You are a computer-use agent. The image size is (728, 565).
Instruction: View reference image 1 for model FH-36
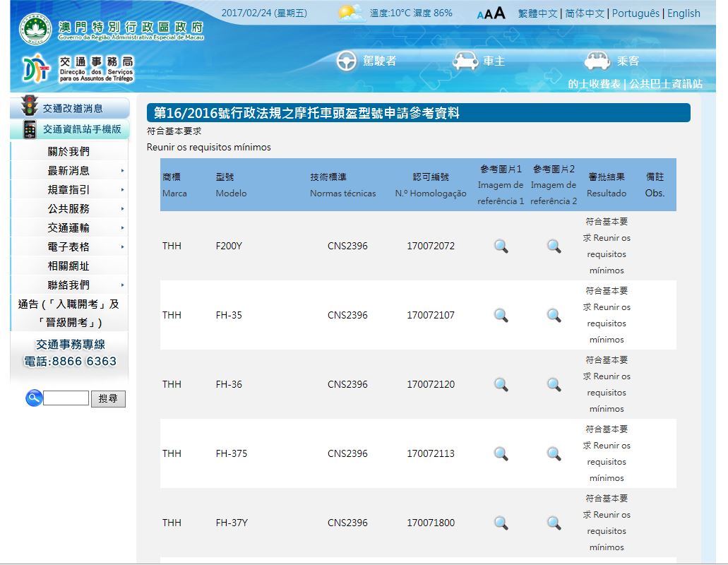(x=501, y=385)
